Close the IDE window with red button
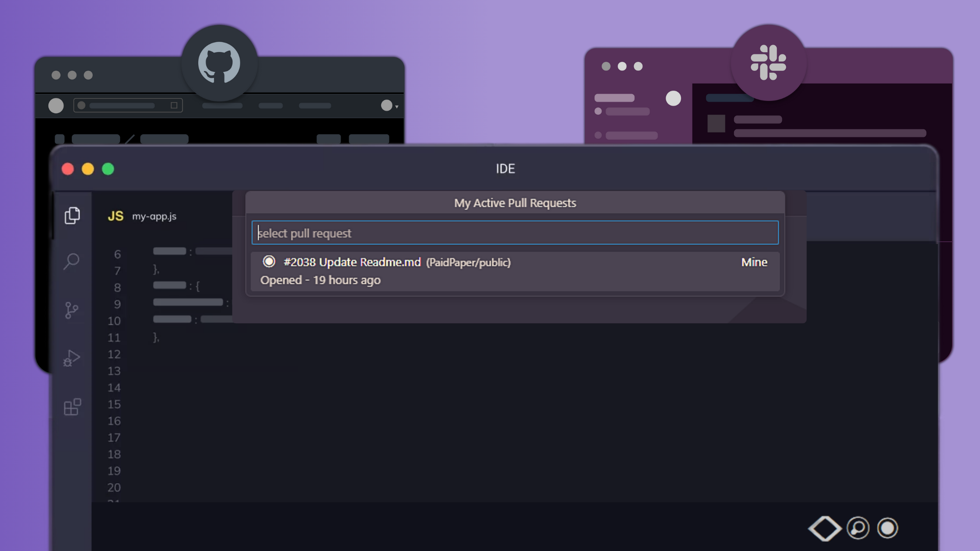Viewport: 980px width, 551px height. [x=68, y=169]
